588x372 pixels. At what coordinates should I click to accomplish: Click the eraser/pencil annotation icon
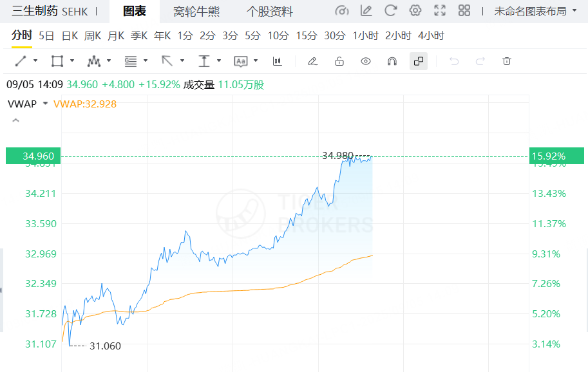(312, 61)
